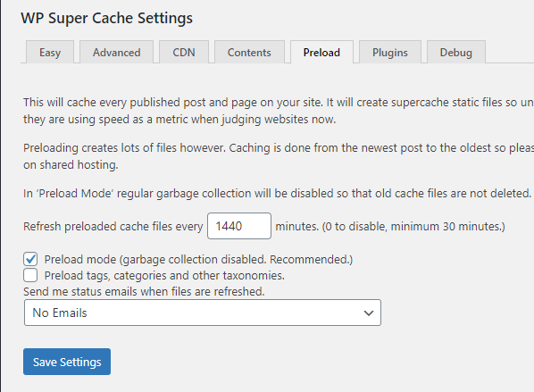534x392 pixels.
Task: Click the 'minutes. (0 to disable' hint text
Action: pos(390,227)
